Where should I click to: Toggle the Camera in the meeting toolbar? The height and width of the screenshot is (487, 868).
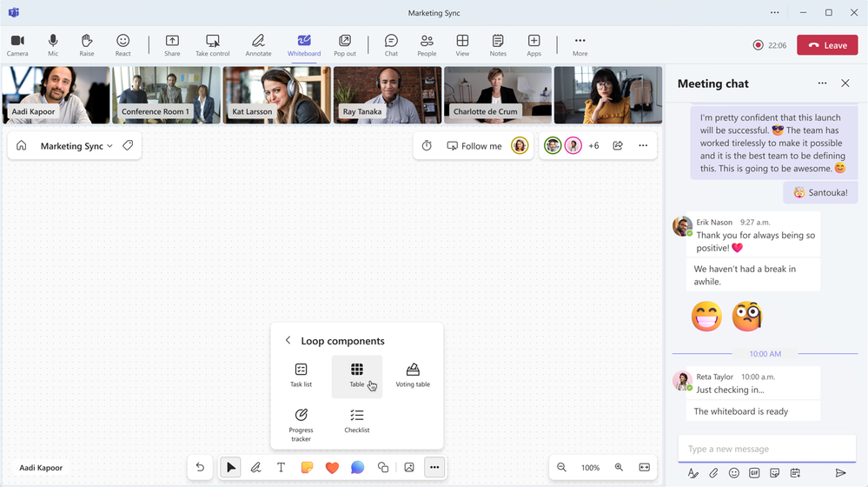click(x=17, y=45)
